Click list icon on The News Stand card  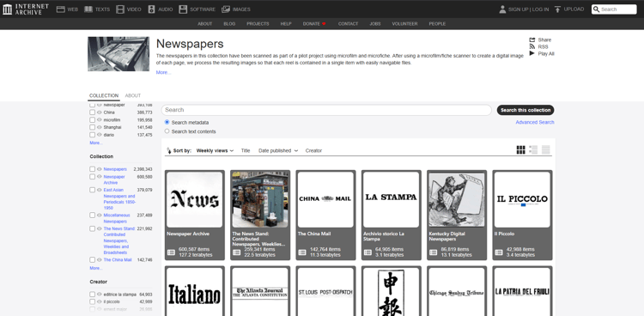(x=237, y=252)
